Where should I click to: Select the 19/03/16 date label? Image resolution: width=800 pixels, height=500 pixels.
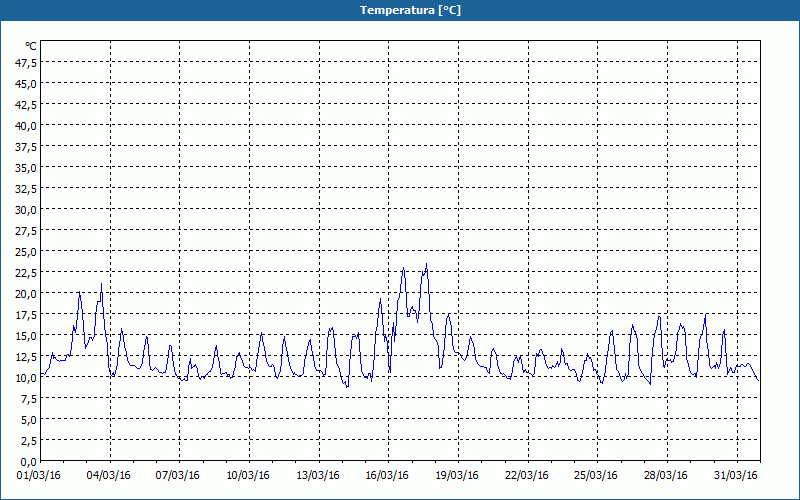tap(457, 476)
